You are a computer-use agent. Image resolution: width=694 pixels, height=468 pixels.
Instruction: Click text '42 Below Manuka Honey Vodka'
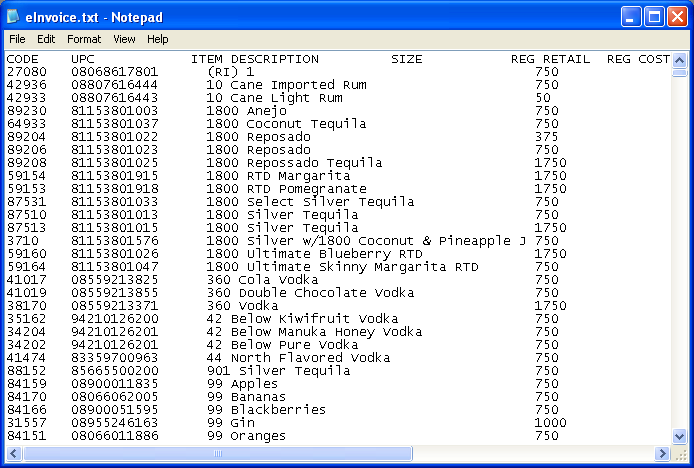[314, 332]
